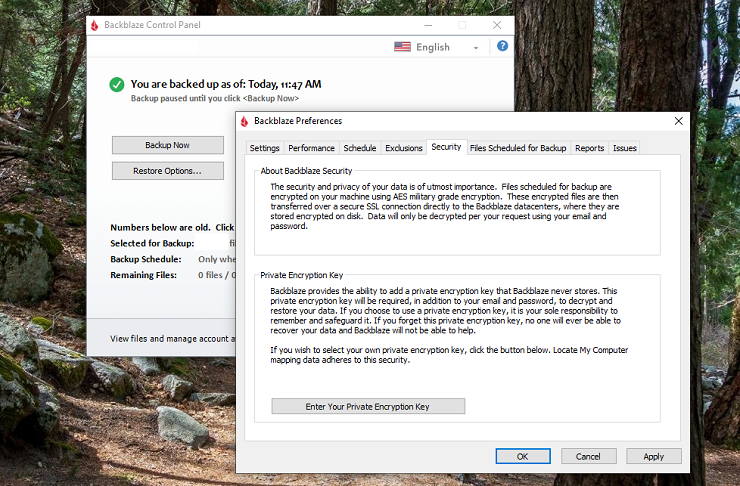
Task: Click the 'Backup paused until you click' message
Action: coord(215,98)
